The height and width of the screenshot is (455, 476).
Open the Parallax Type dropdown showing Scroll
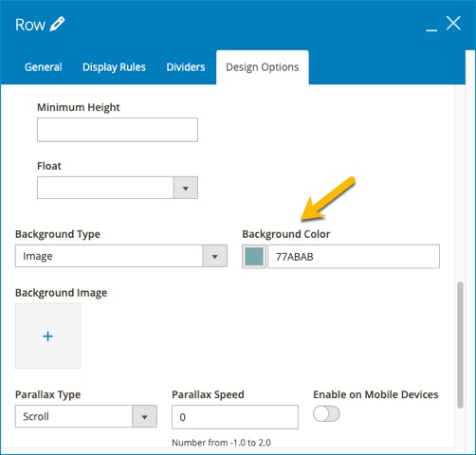coord(86,416)
